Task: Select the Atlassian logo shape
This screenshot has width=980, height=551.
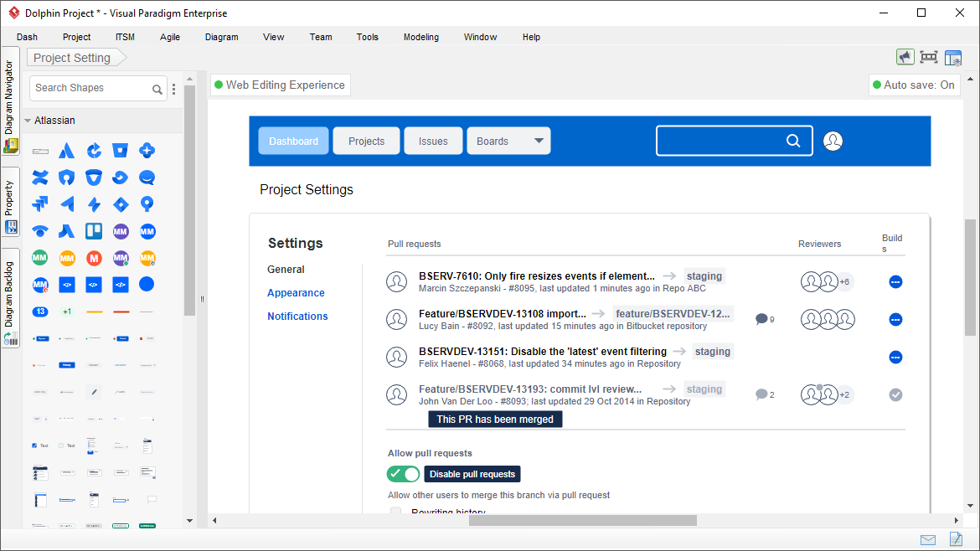Action: (67, 151)
